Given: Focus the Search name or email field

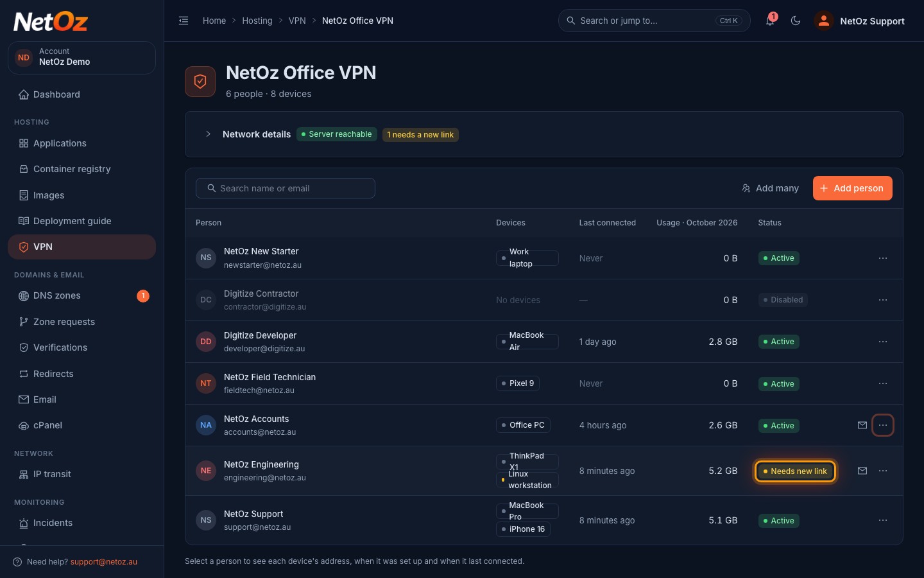Looking at the screenshot, I should click(286, 188).
